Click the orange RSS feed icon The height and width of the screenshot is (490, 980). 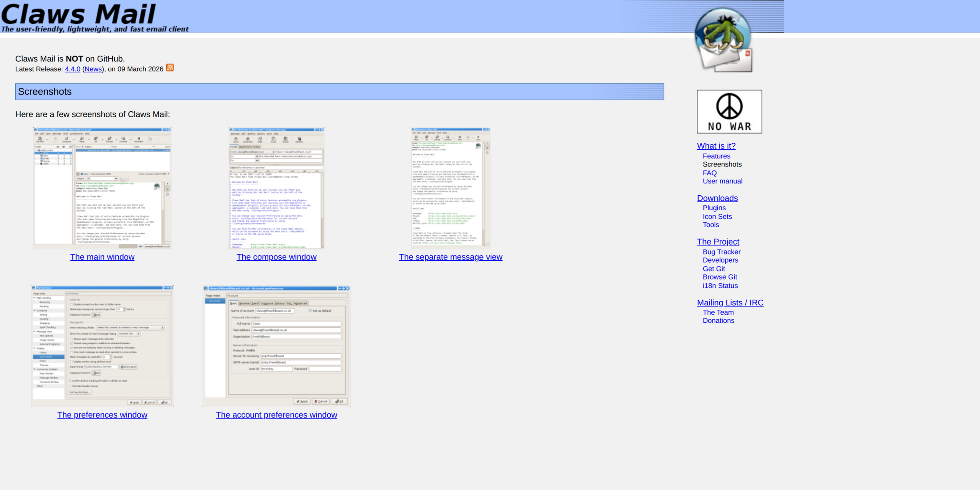[170, 68]
